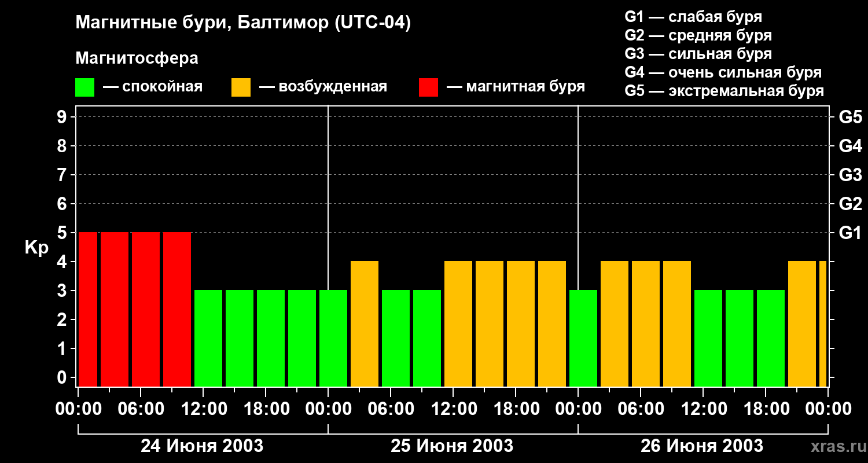This screenshot has height=463, width=868.
Task: Click the Kp value 7 on the left axis
Action: (62, 175)
